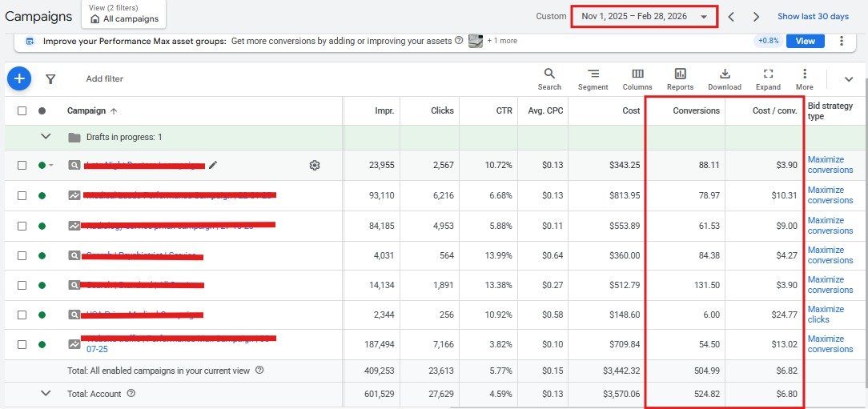
Task: Open the More options menu in toolbar
Action: pyautogui.click(x=805, y=78)
